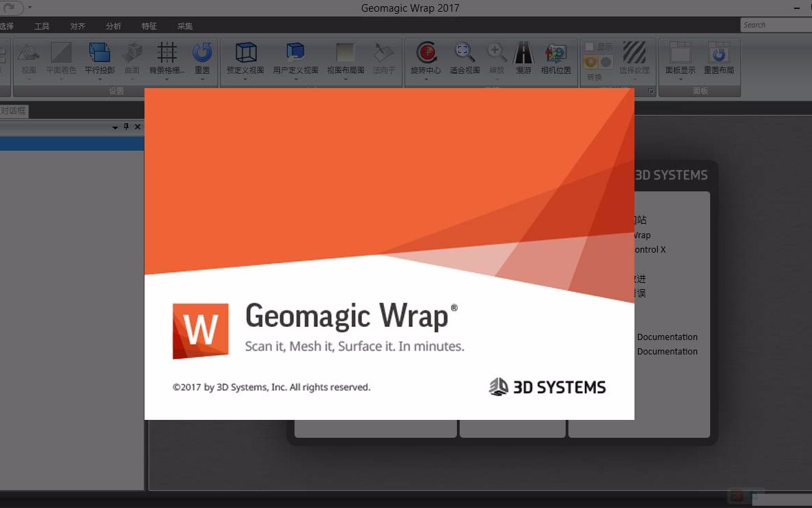The width and height of the screenshot is (812, 508).
Task: Switch to the 对齐 ribbon tab
Action: pos(78,26)
